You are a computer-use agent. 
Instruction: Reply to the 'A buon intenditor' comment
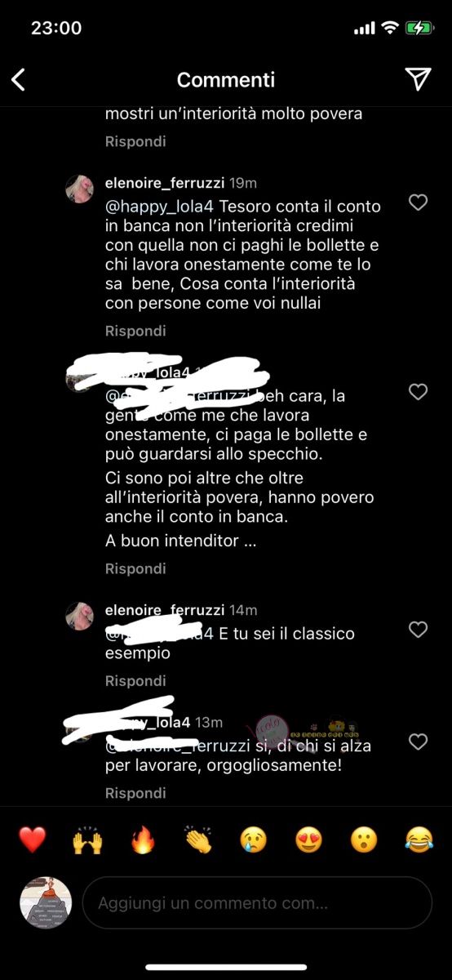pos(135,568)
